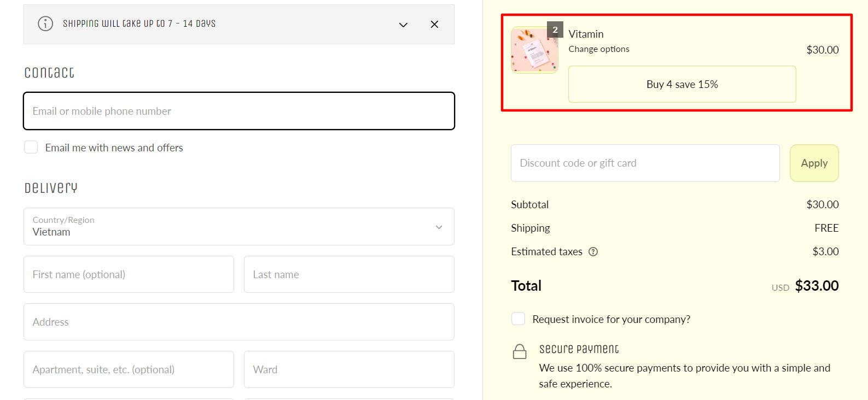Screen dimensions: 868x400
Task: Click the Ward input field
Action: click(349, 369)
